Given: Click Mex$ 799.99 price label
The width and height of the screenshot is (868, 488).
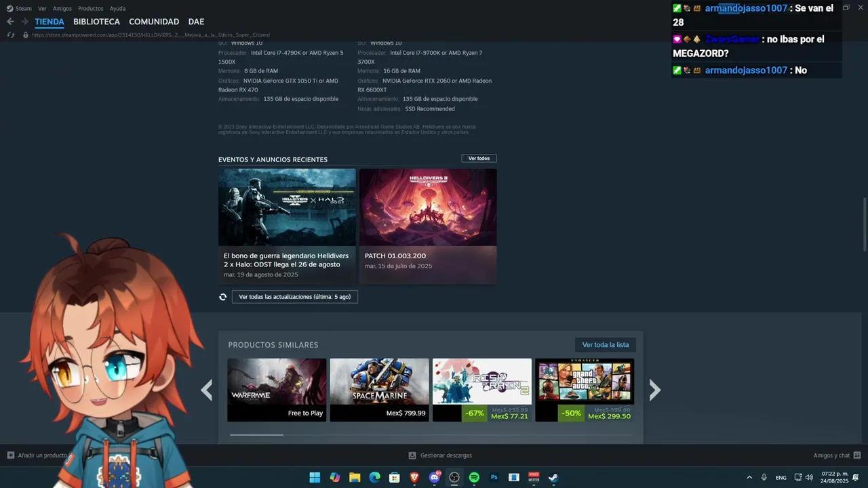Looking at the screenshot, I should 406,413.
